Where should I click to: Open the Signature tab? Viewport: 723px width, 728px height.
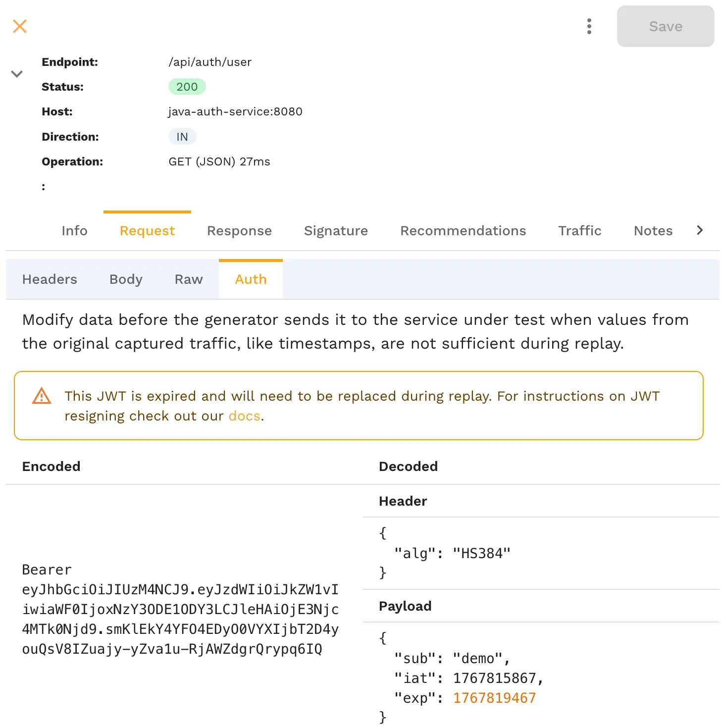(336, 230)
